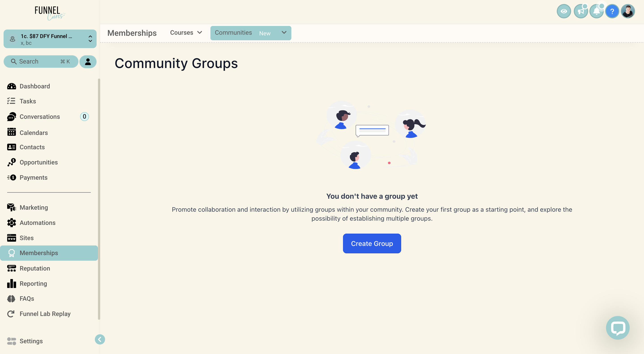Select the Conversations sidebar icon
The image size is (644, 354).
[11, 117]
